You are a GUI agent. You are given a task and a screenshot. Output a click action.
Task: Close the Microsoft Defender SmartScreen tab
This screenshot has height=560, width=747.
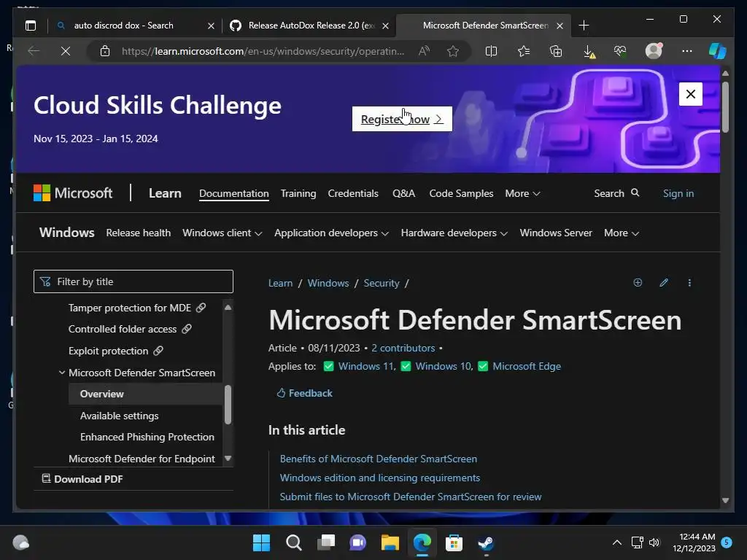[x=560, y=26]
